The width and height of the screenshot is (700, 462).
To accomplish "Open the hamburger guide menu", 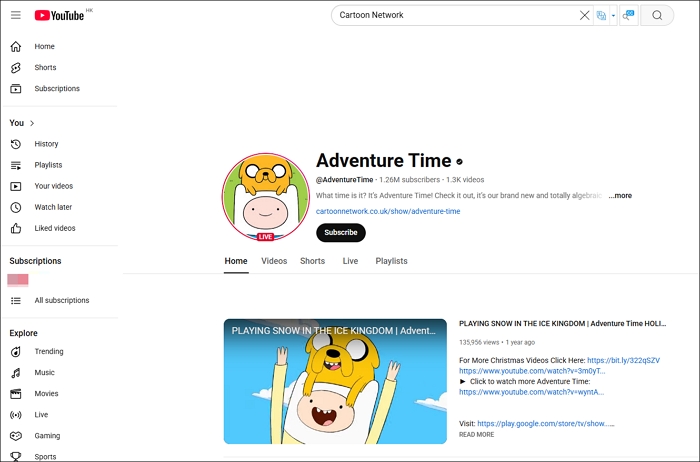I will point(16,15).
